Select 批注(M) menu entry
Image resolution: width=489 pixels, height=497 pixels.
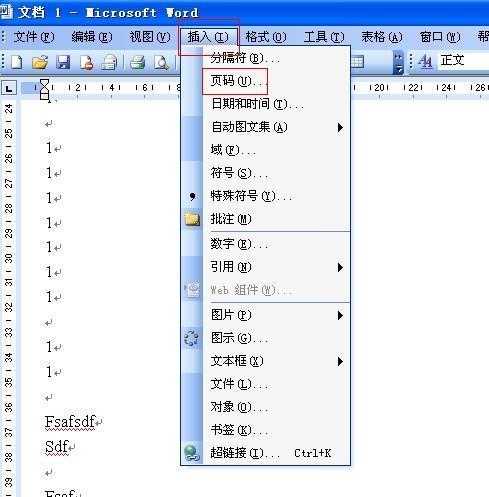click(266, 219)
